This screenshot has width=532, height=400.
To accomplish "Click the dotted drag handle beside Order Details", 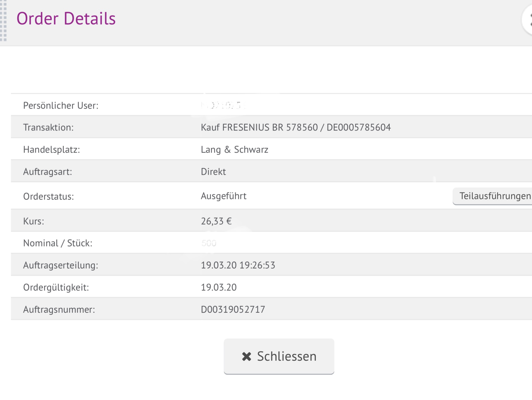I will click(3, 21).
